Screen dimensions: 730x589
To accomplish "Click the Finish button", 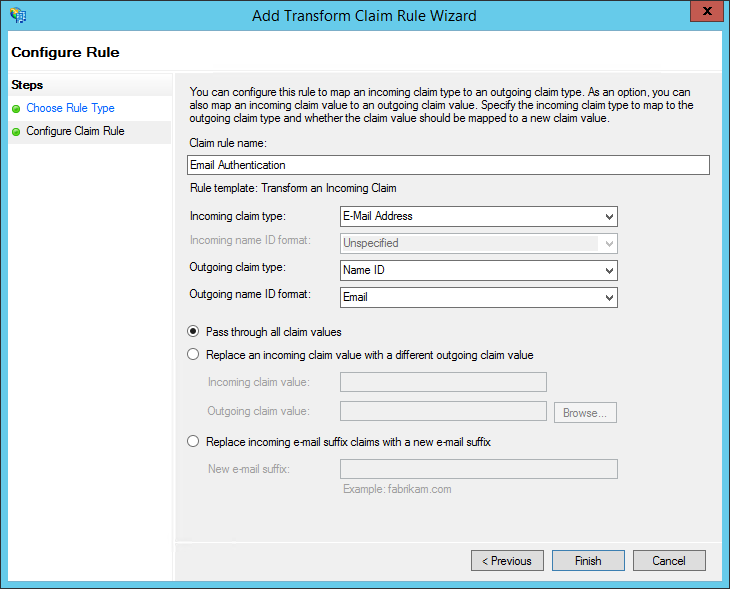I will tap(588, 561).
